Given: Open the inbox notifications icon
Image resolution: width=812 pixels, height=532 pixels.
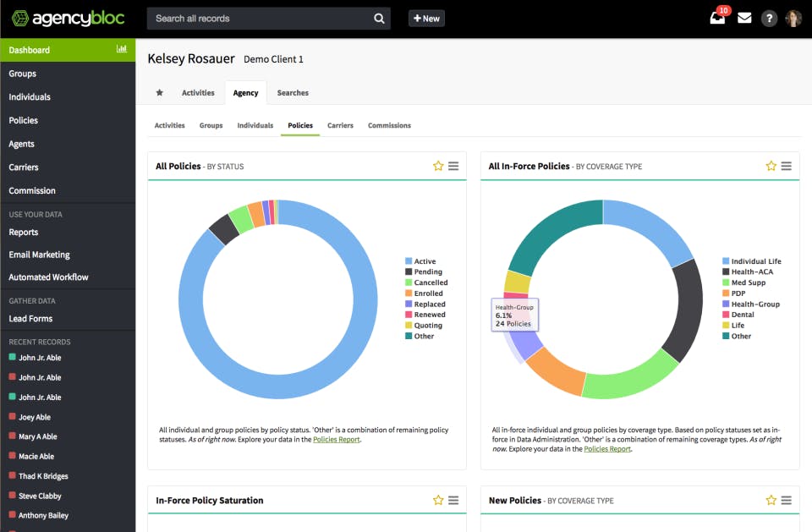Looking at the screenshot, I should click(x=717, y=18).
